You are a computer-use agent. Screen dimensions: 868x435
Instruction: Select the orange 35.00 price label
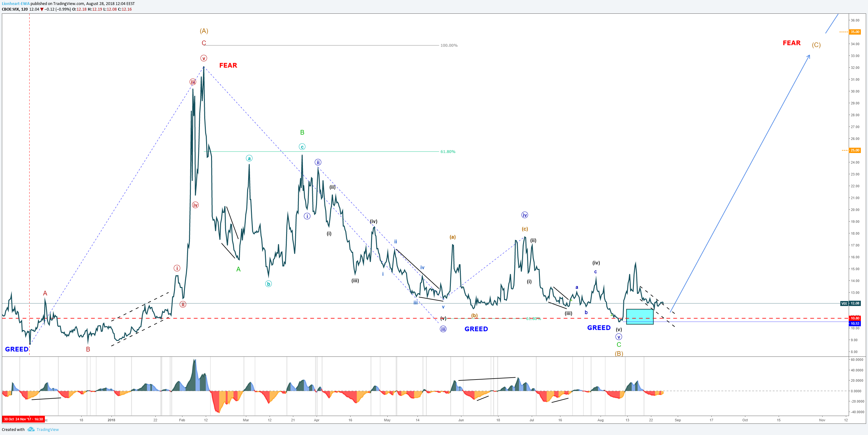tap(855, 32)
